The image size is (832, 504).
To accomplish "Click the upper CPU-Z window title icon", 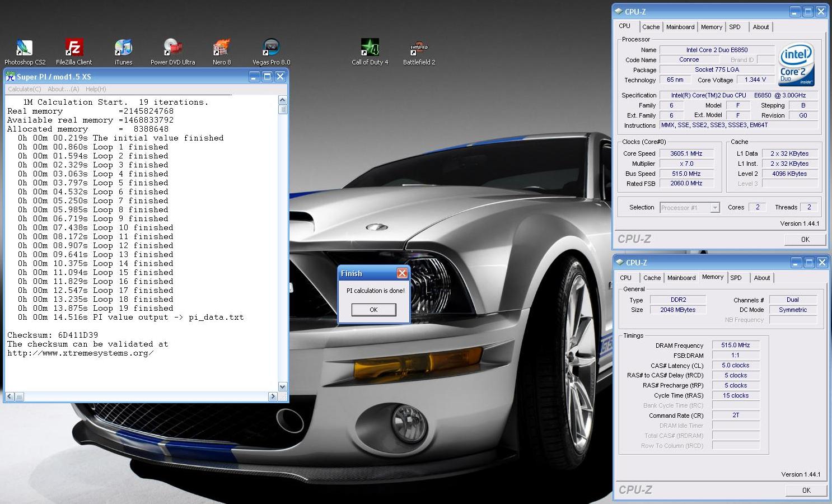I will 619,11.
